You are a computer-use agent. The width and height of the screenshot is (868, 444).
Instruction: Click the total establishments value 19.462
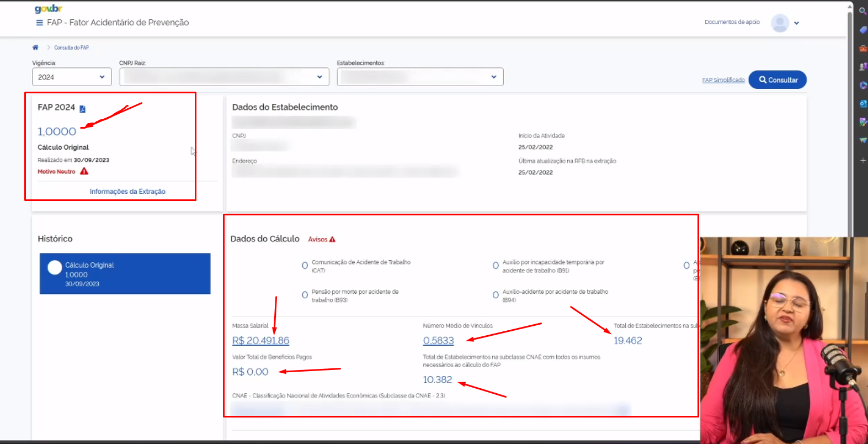coord(628,341)
